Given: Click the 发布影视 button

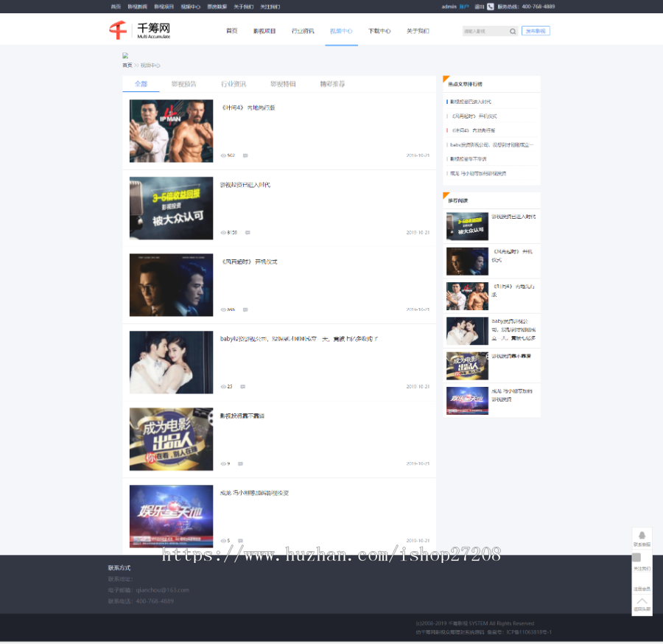Looking at the screenshot, I should tap(536, 30).
